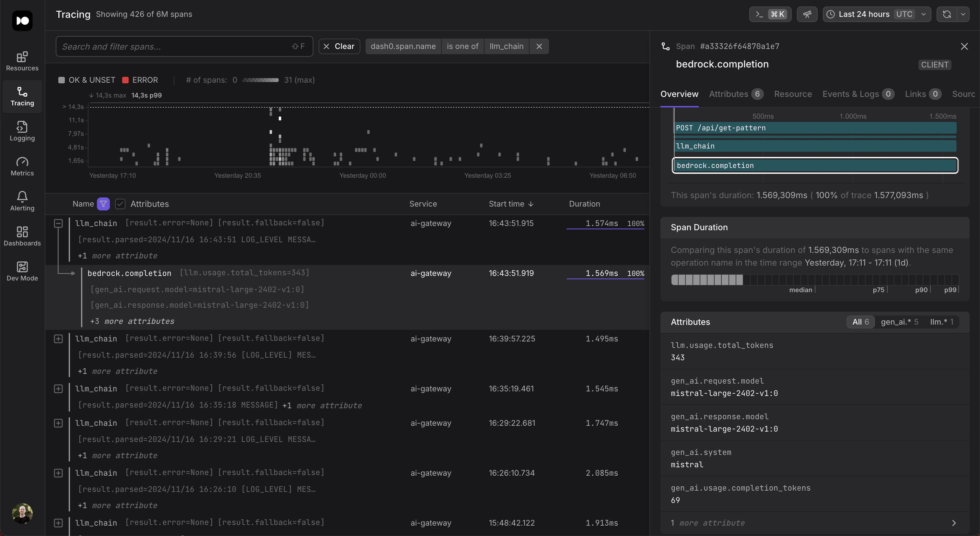980x536 pixels.
Task: Expand the llm_chain row at 16:39:57.225
Action: [x=58, y=339]
